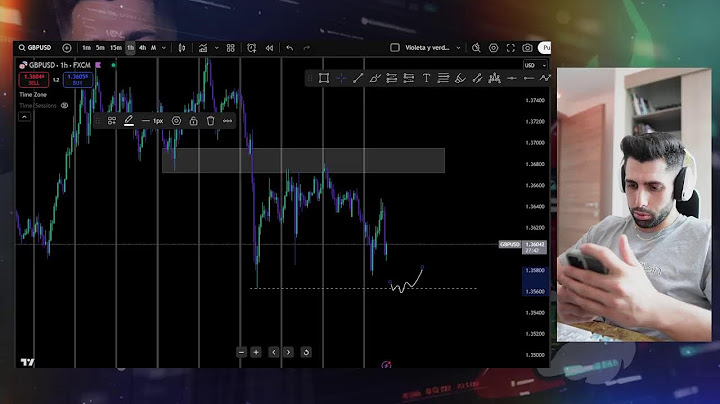Toggle the lock on selected drawing
The image size is (720, 404).
[193, 121]
